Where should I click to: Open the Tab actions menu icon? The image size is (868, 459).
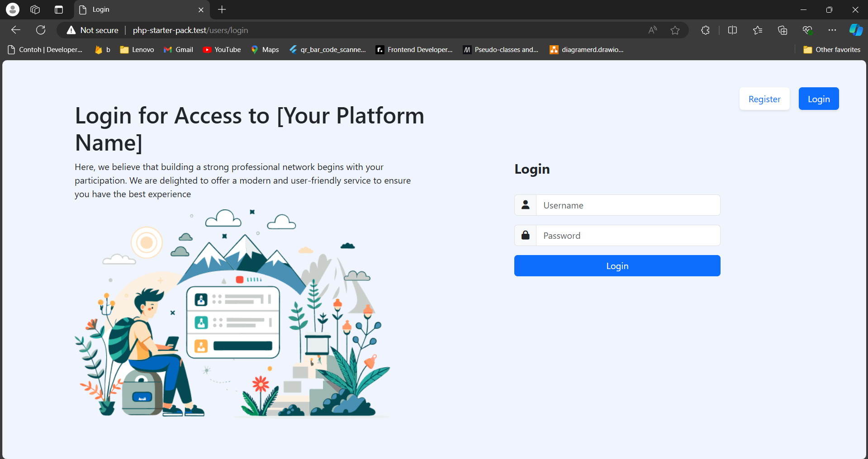click(x=59, y=9)
